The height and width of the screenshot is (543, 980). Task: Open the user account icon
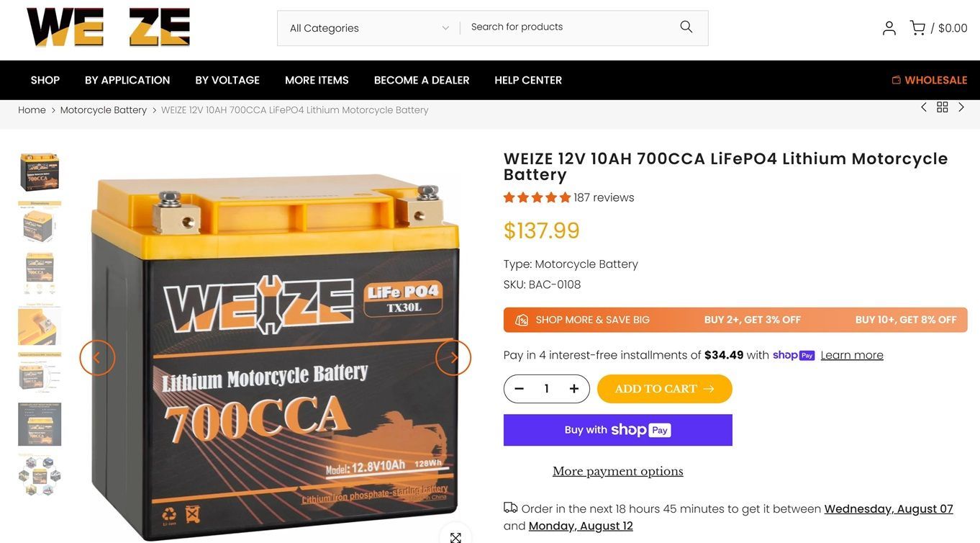(x=889, y=28)
